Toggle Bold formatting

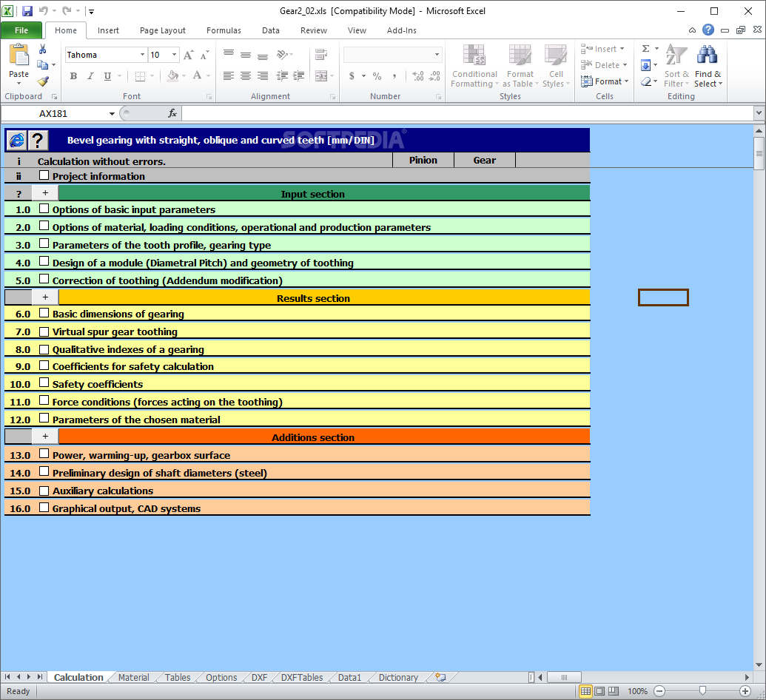pyautogui.click(x=73, y=75)
